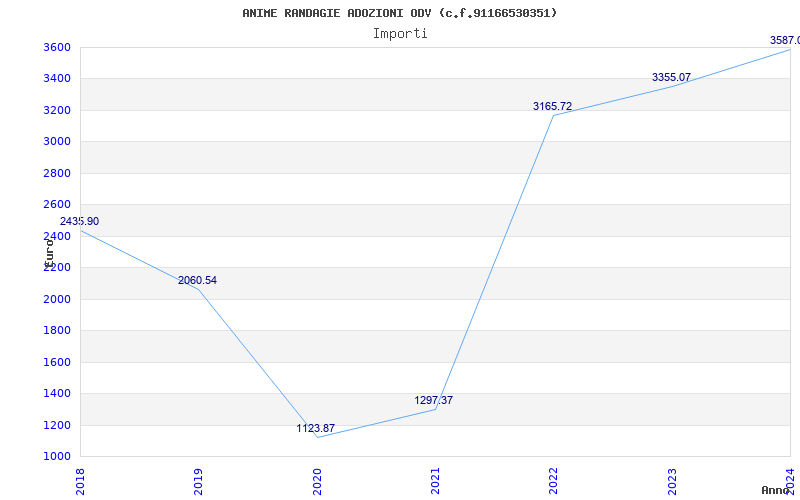This screenshot has height=500, width=800.
Task: Click the Anno x-axis title
Action: click(x=775, y=490)
